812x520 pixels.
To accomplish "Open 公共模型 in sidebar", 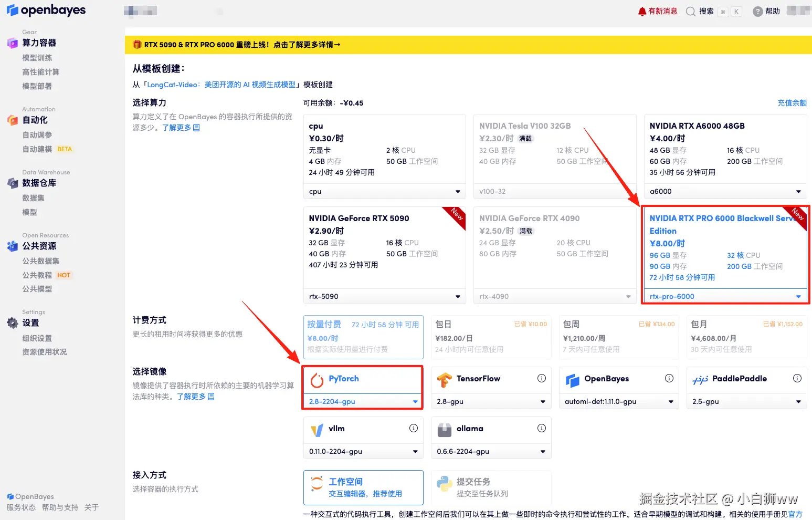I will [37, 289].
